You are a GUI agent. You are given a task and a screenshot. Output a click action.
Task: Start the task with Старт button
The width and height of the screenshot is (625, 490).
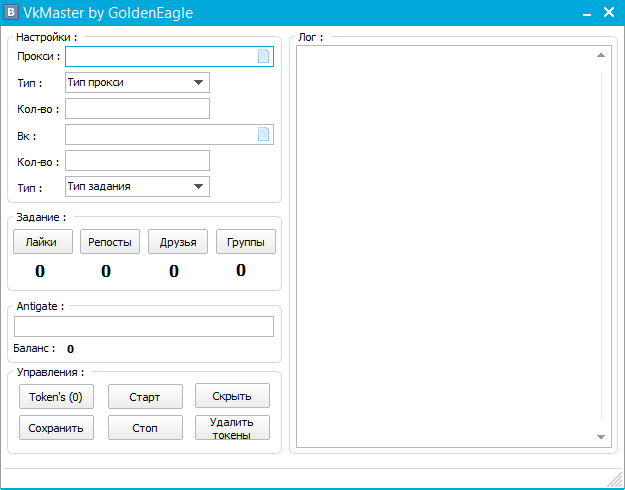tap(145, 397)
